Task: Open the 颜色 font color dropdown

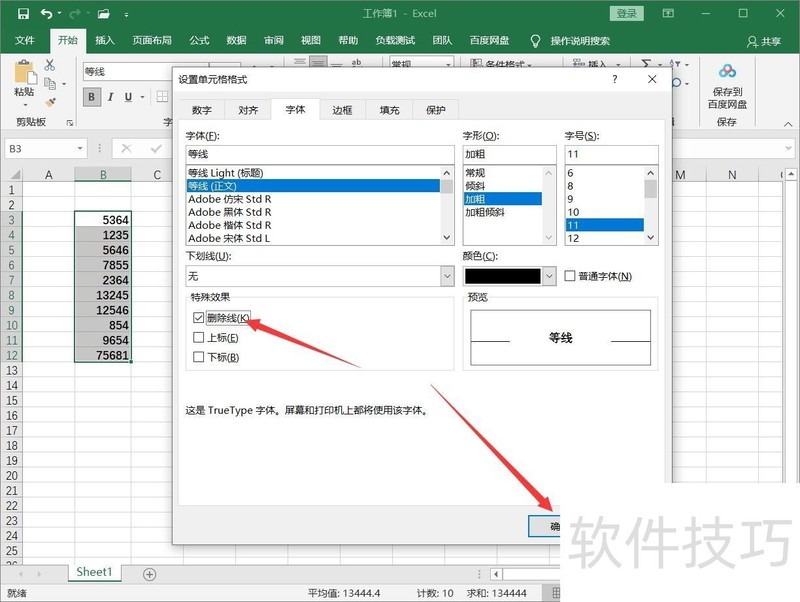Action: 548,276
